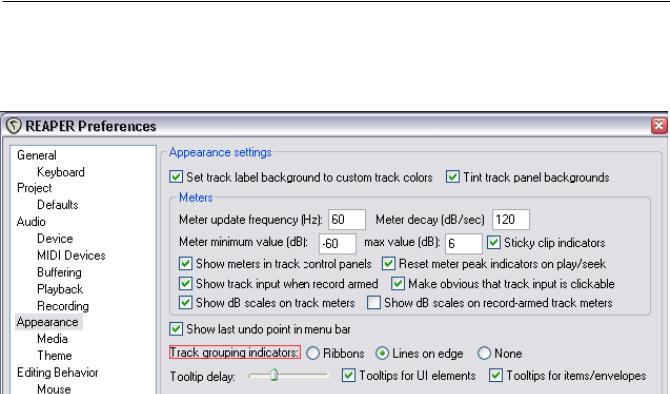Viewport: 670px width, 394px height.
Task: Open the Keyboard preferences page
Action: pos(61,172)
